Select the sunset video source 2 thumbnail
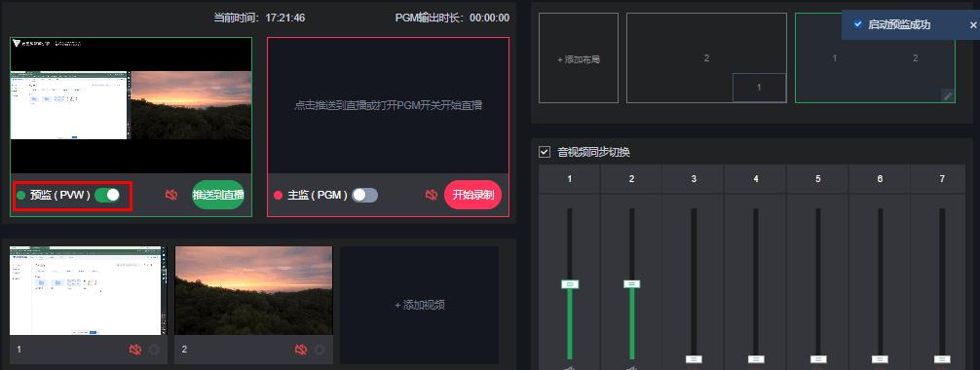Viewport: 980px width, 370px height. point(253,290)
